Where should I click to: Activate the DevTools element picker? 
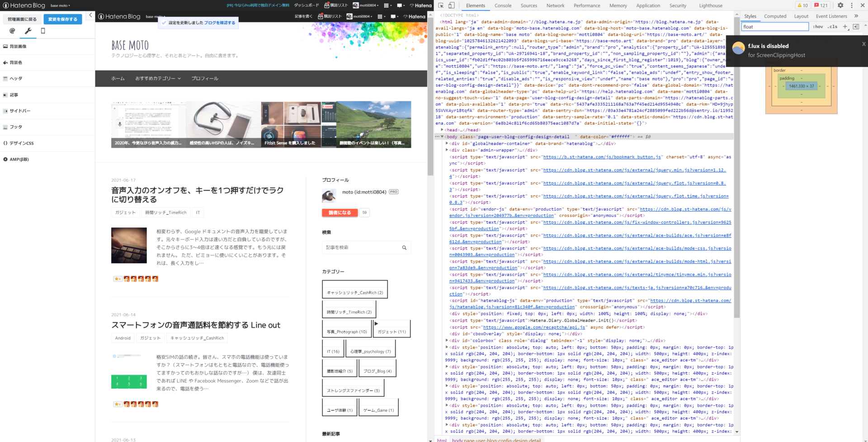click(441, 5)
